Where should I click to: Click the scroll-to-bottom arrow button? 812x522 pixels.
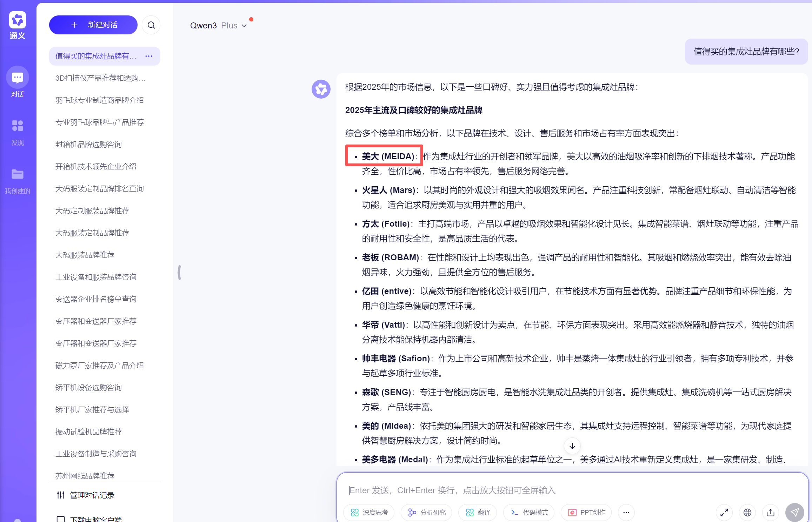(x=572, y=446)
